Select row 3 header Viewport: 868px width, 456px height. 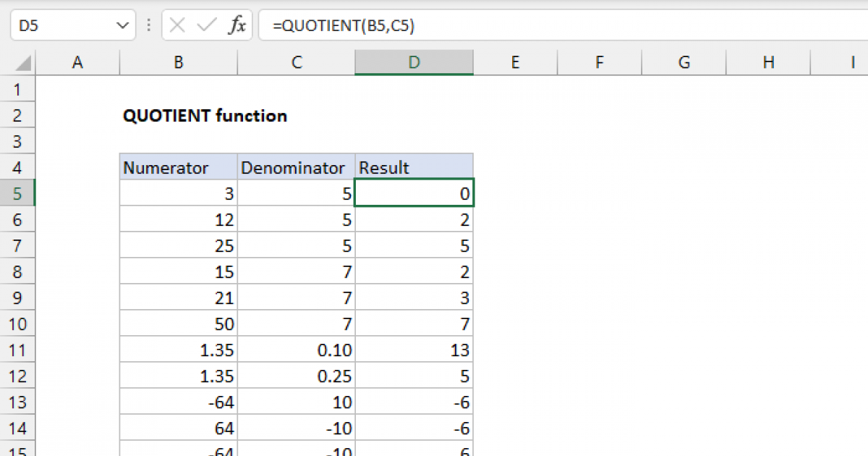[x=18, y=142]
